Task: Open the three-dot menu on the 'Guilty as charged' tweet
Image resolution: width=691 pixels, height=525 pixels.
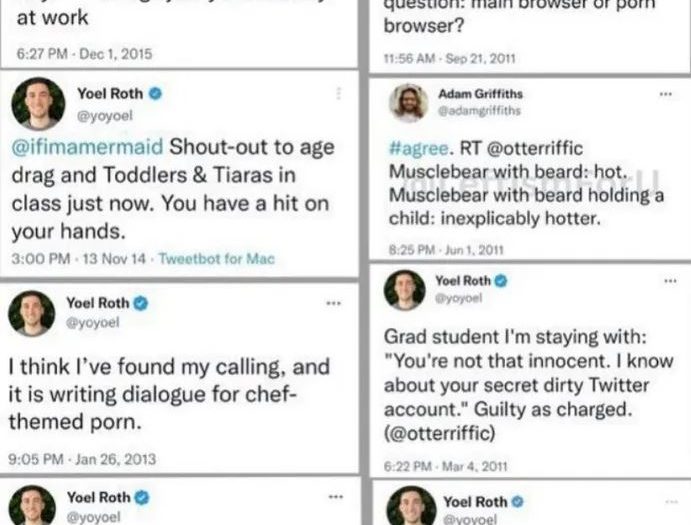Action: tap(669, 281)
